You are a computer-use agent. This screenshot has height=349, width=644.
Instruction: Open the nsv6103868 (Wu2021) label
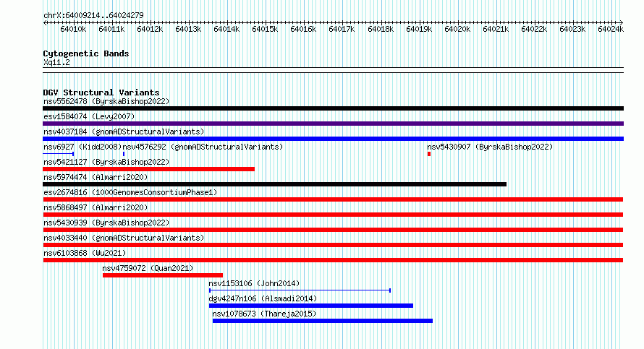click(x=85, y=253)
